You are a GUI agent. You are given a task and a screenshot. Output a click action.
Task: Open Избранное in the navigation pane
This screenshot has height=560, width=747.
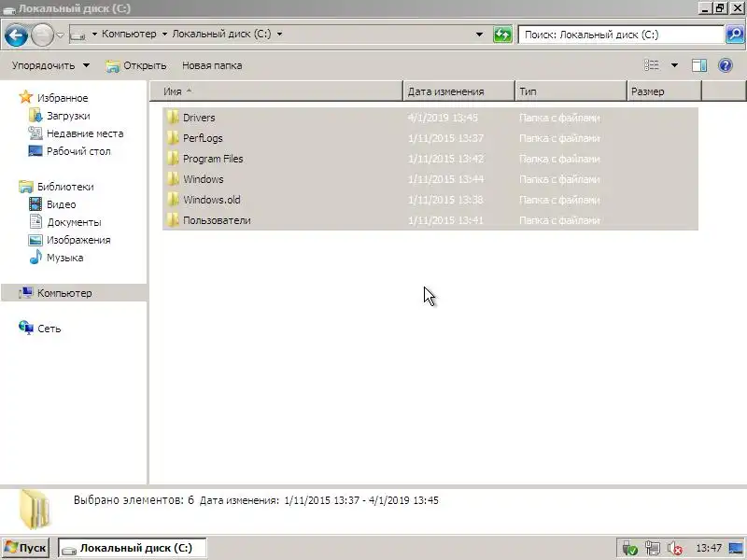click(x=63, y=98)
